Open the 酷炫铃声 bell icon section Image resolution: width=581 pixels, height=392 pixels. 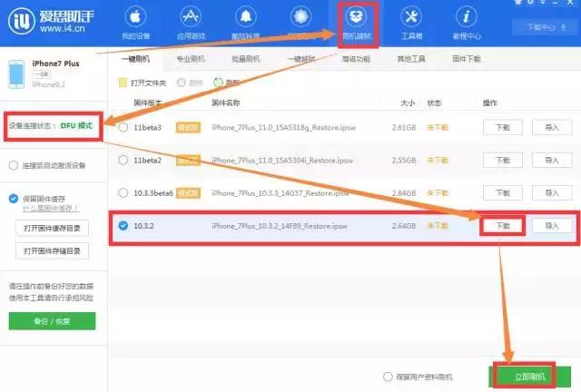point(246,22)
